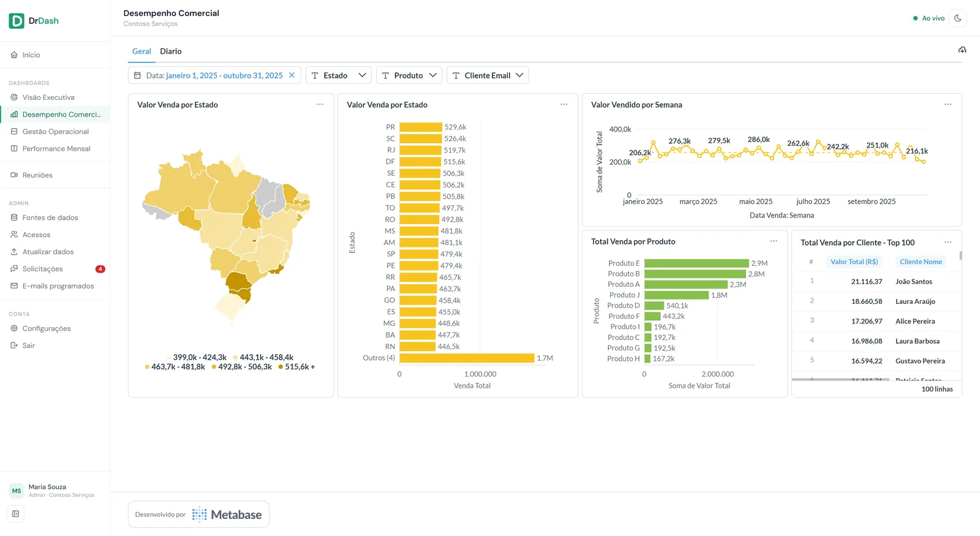Open the Gestão Operacional dashboard
The image size is (980, 536).
point(55,132)
